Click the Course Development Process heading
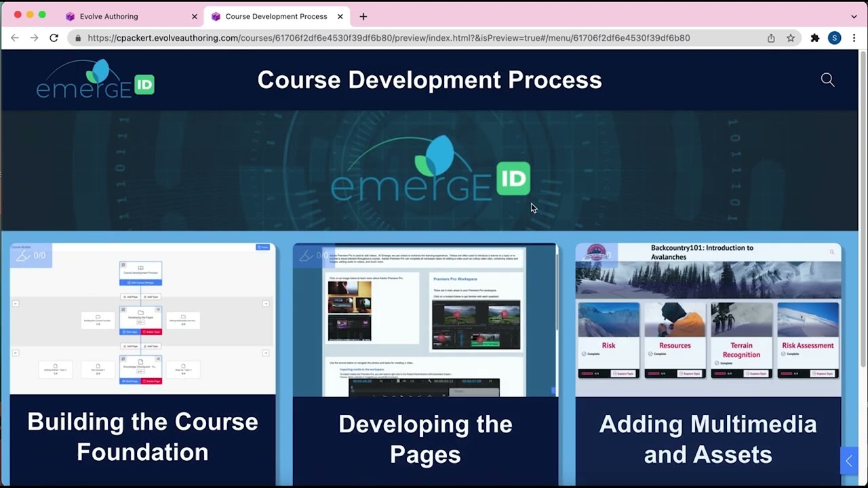The width and height of the screenshot is (868, 488). coord(429,80)
